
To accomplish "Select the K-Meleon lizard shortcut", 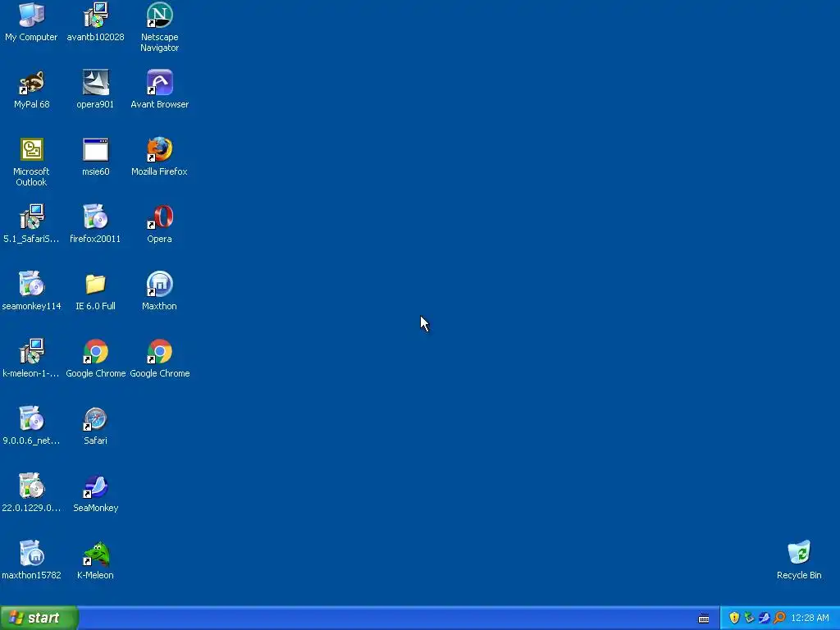I will coord(95,553).
